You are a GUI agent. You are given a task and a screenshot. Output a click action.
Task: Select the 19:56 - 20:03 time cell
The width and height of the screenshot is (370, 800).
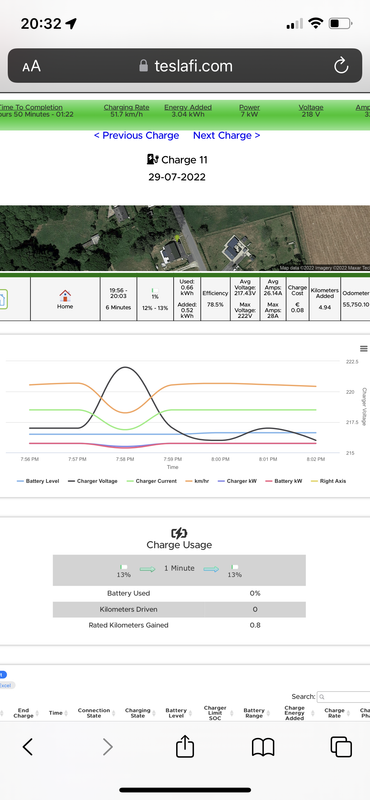118,299
